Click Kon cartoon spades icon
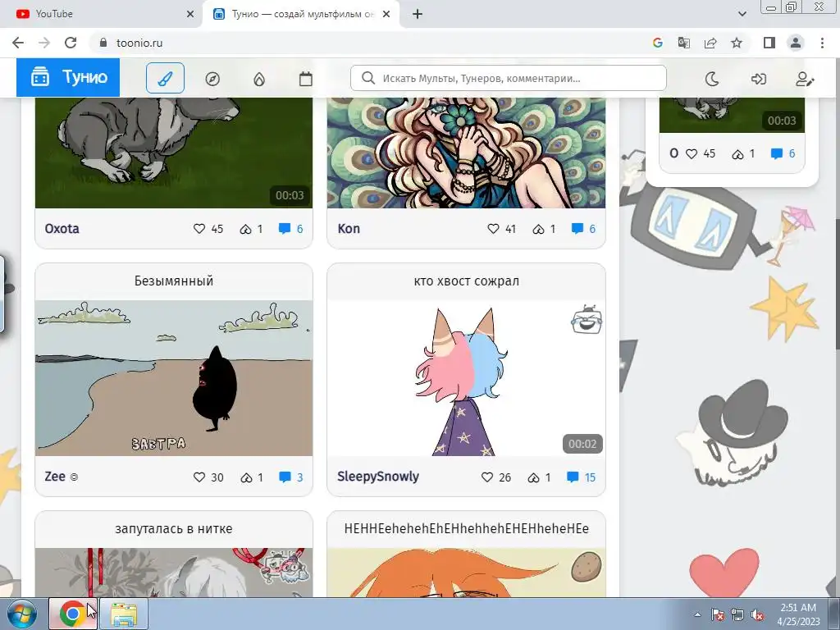The image size is (840, 630). pyautogui.click(x=538, y=230)
